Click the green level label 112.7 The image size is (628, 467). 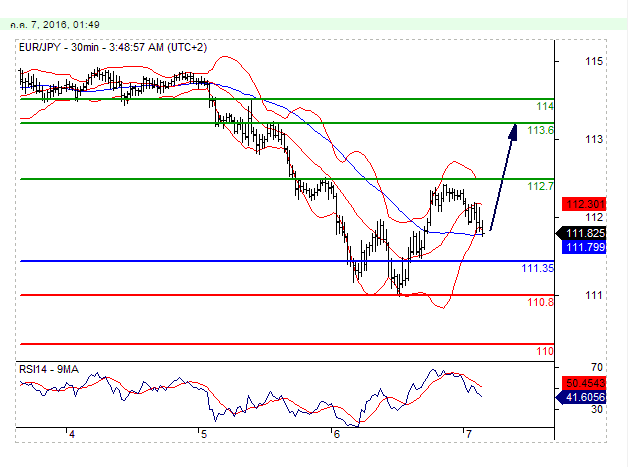click(x=541, y=186)
